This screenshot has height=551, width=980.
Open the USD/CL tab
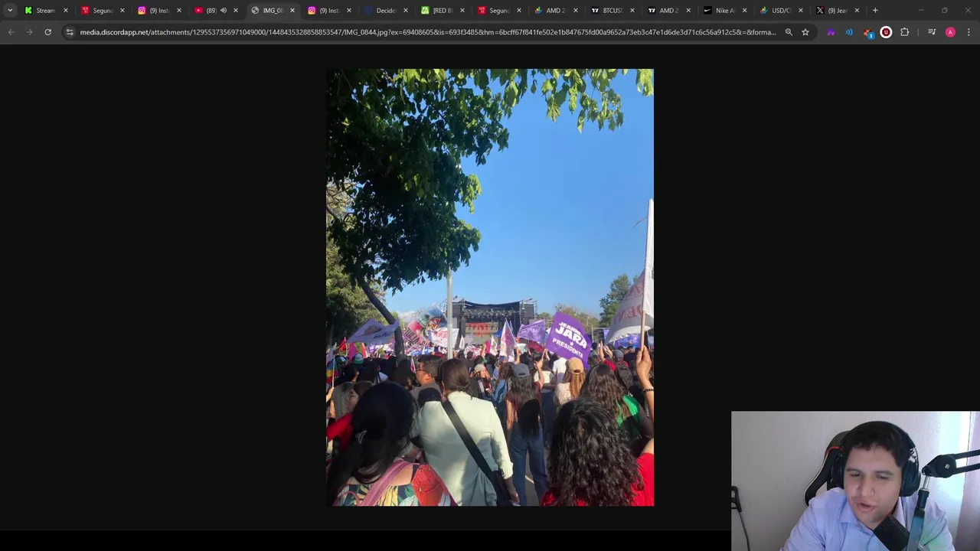point(780,10)
